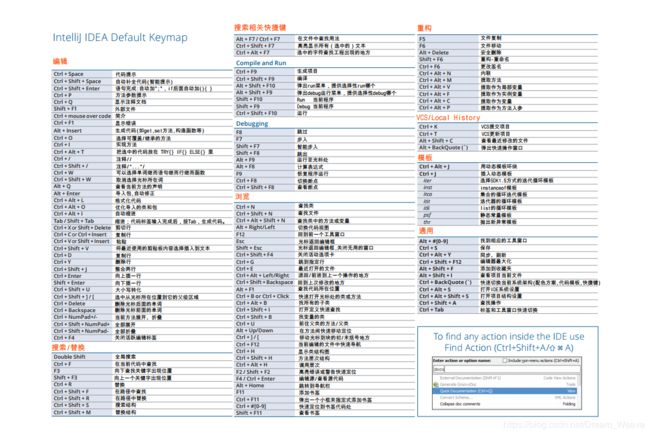Screen dimensions: 650x435
Task: Tick the 'Include non-menu actions' checkbox
Action: [x=504, y=360]
